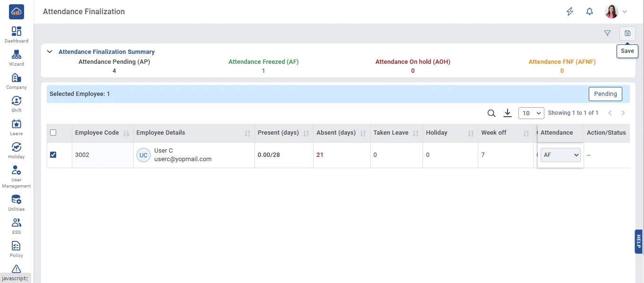Change the rows per page dropdown
Screen dimensions: 644x283
pyautogui.click(x=531, y=113)
